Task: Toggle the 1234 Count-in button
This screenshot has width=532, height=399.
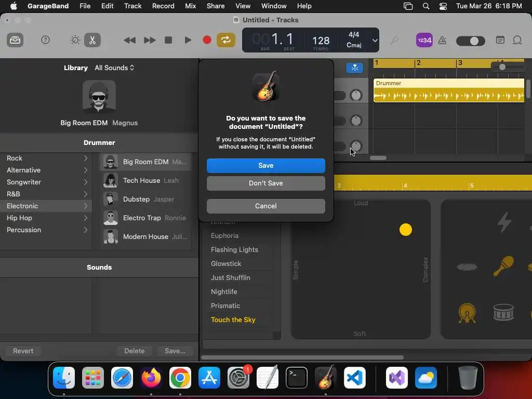Action: (424, 41)
